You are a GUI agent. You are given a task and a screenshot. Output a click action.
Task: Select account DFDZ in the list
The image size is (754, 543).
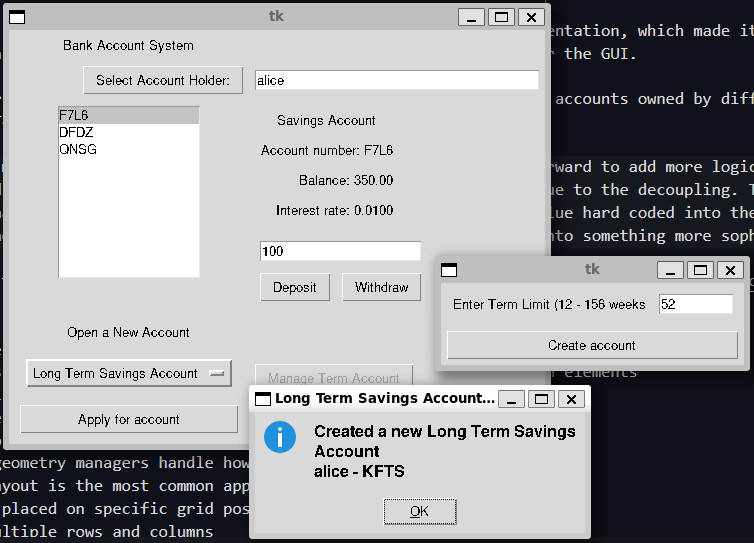[76, 132]
